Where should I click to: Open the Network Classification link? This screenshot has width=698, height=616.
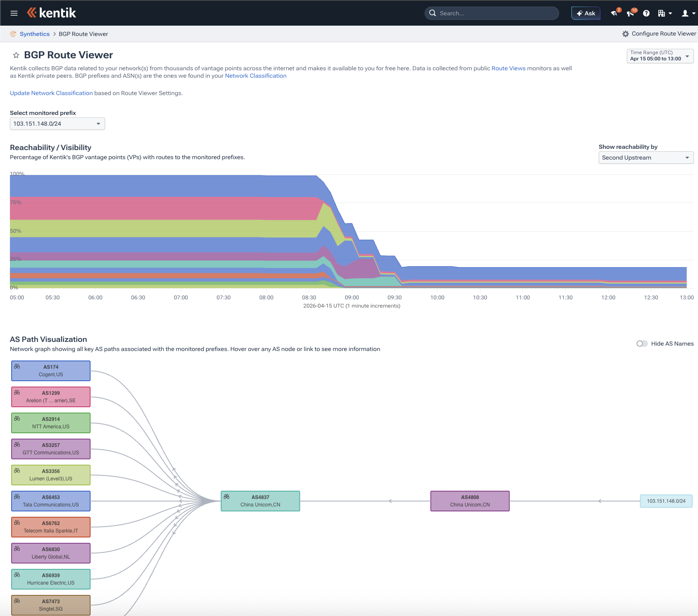[x=256, y=76]
